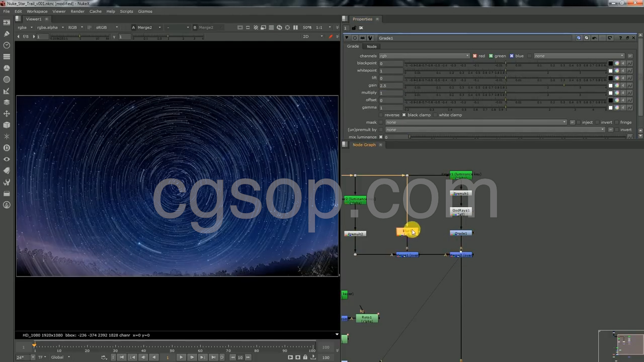Toggle the red channel checkbox
644x362 pixels.
pos(474,56)
